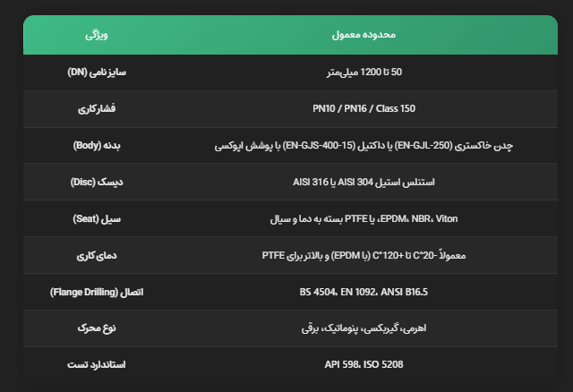This screenshot has height=392, width=573.
Task: Select the بدنه (Body) row label
Action: (x=96, y=145)
